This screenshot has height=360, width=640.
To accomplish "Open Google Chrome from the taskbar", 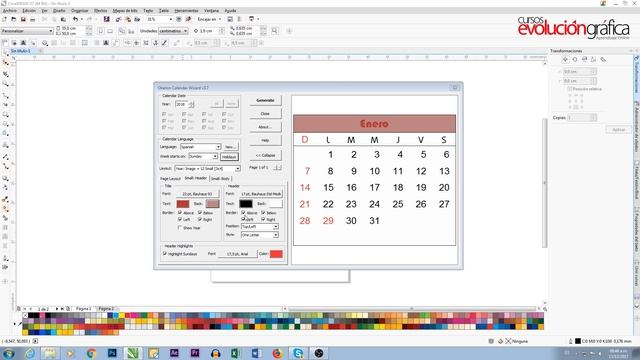I will pyautogui.click(x=91, y=353).
